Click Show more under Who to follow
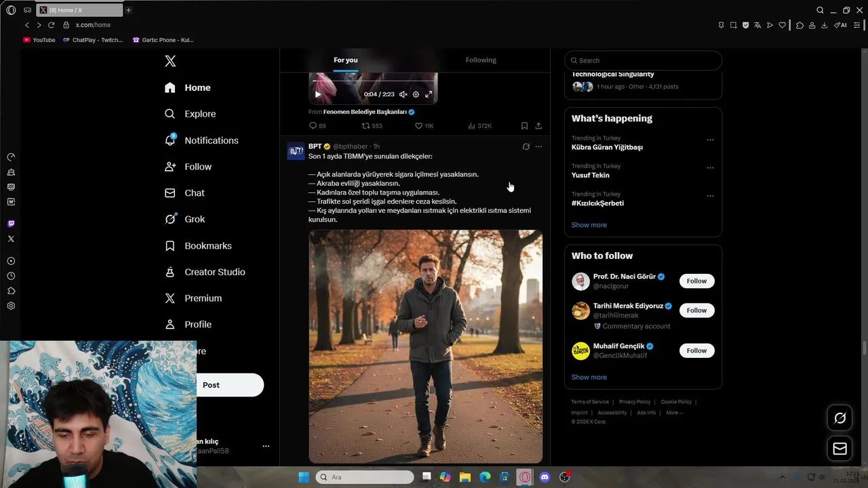 (589, 378)
